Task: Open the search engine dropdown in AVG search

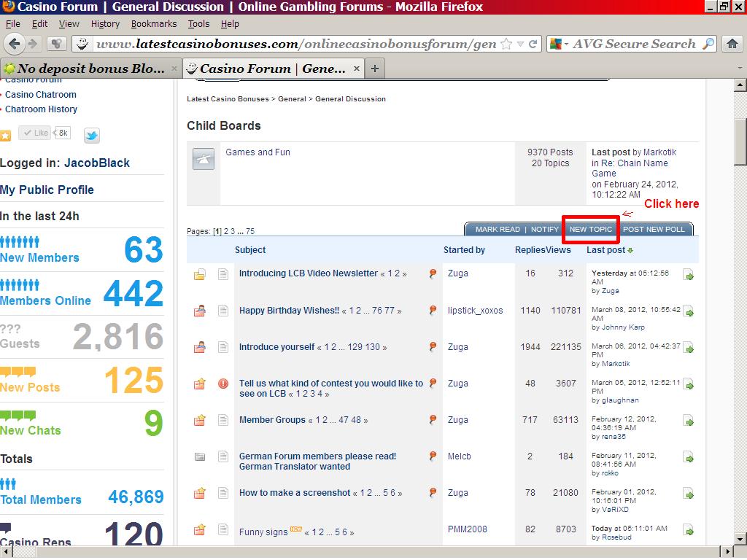Action: point(566,44)
